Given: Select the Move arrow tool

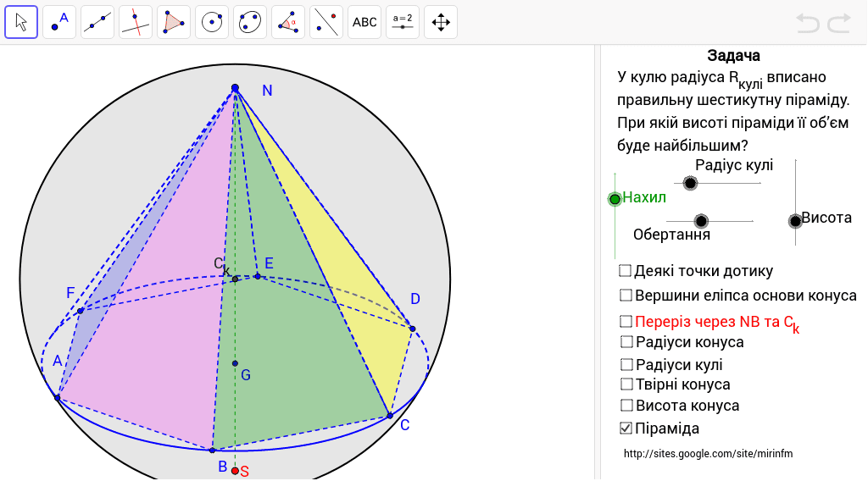Looking at the screenshot, I should click(x=21, y=22).
